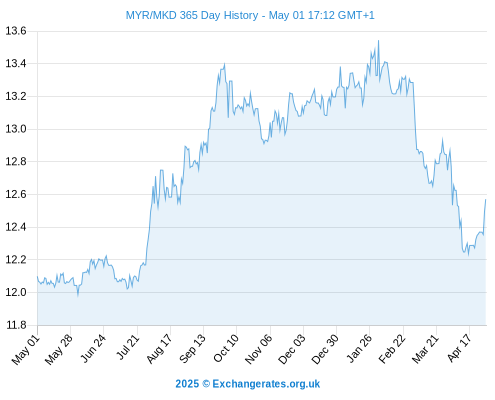Click the chart's highest peak near Jan 26
This screenshot has height=400, width=495.
(378, 41)
